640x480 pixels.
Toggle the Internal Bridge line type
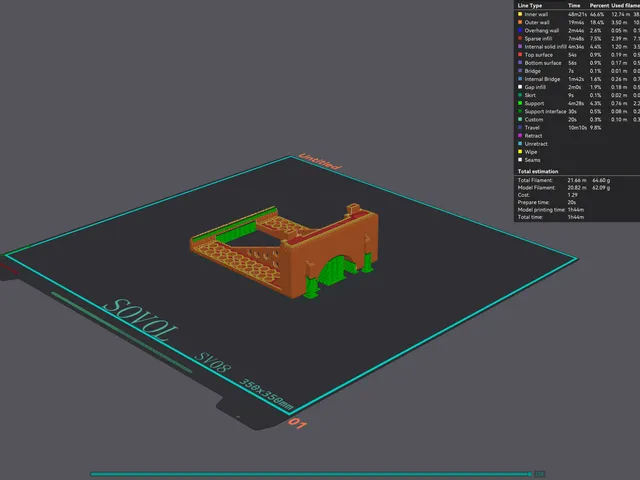(x=542, y=79)
